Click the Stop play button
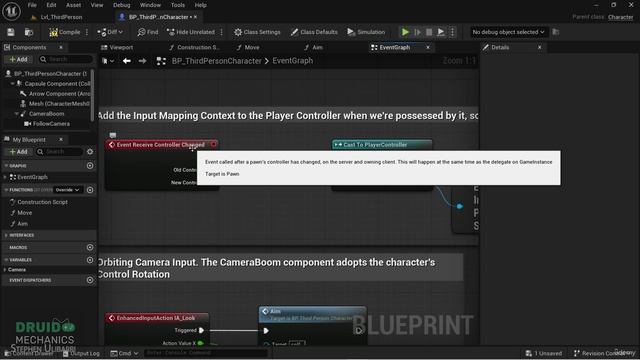The height and width of the screenshot is (360, 640). pyautogui.click(x=429, y=32)
